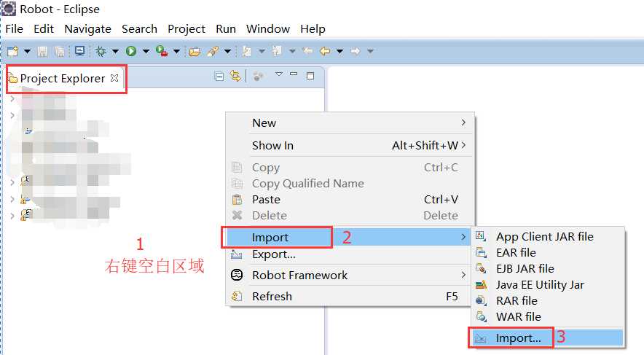Open the Window menu
Viewport: 644px width, 355px height.
pyautogui.click(x=268, y=29)
